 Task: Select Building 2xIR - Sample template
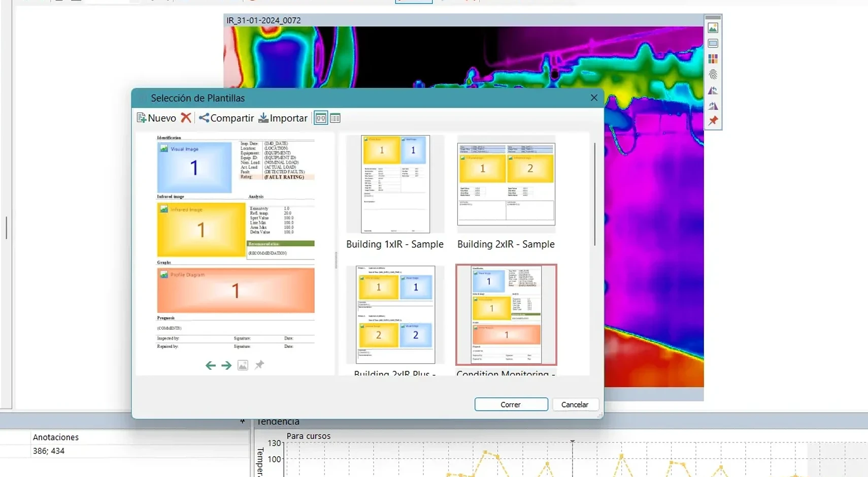point(506,184)
